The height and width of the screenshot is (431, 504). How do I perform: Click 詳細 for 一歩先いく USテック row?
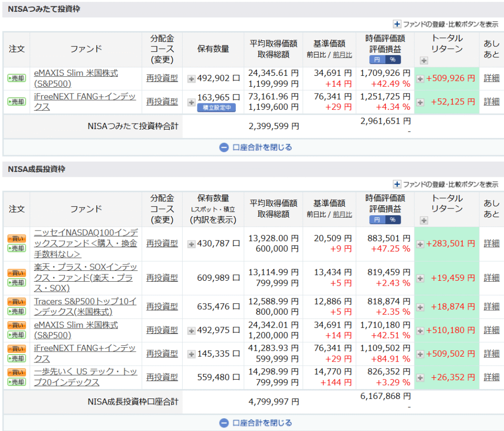(x=492, y=377)
